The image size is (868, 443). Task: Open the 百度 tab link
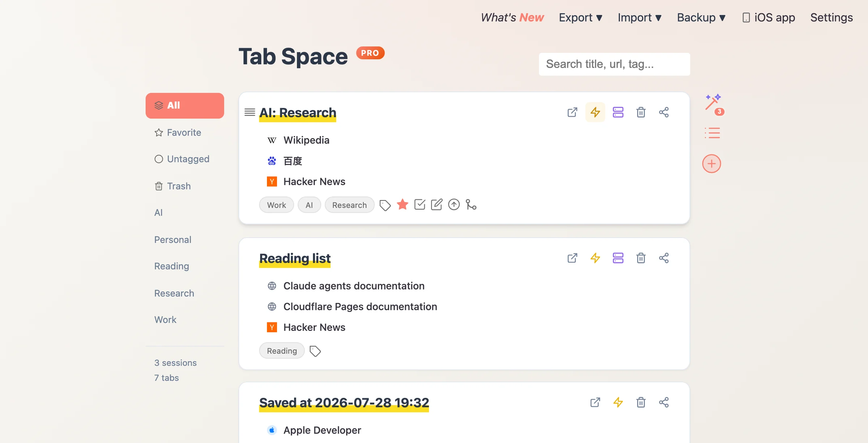coord(293,161)
